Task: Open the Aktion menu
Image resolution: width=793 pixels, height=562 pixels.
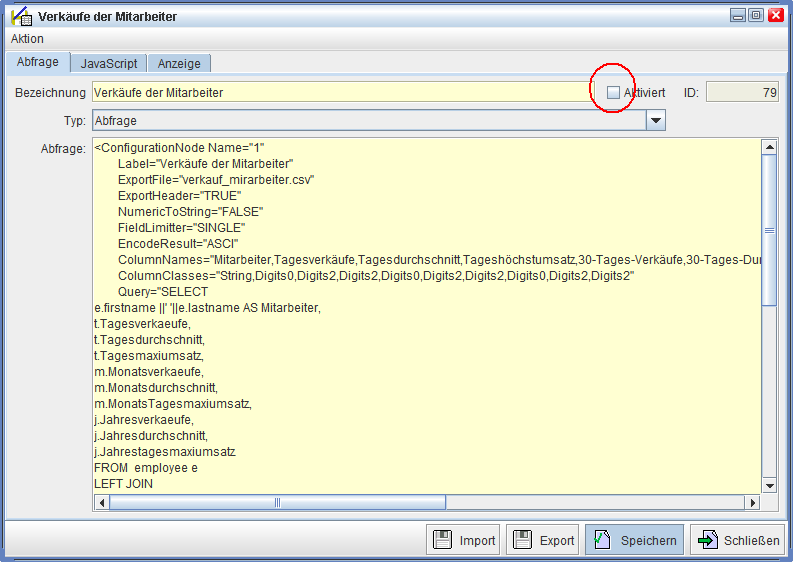Action: 27,39
